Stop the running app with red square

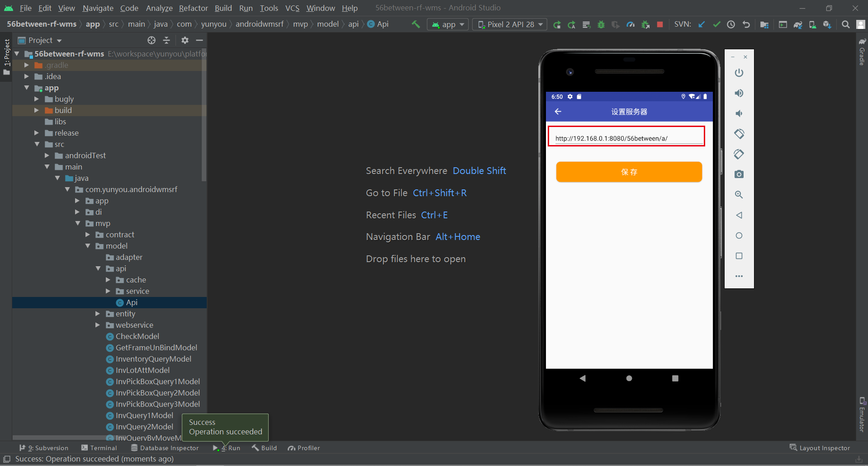pos(660,24)
